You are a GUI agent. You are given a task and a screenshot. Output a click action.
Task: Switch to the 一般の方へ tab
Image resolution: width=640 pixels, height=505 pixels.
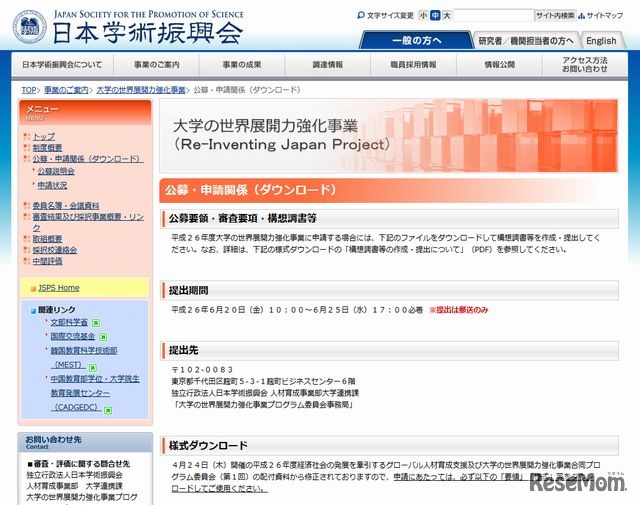tap(417, 40)
